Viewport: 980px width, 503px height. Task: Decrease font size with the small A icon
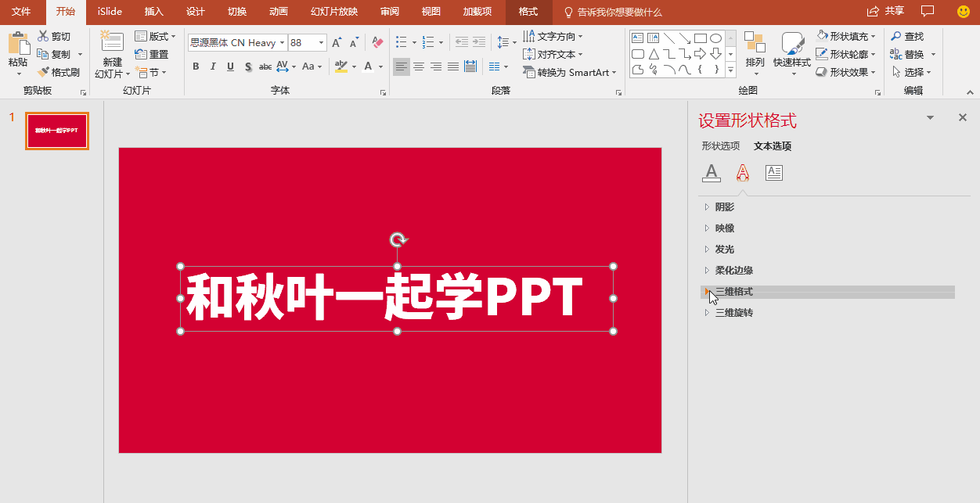[354, 43]
